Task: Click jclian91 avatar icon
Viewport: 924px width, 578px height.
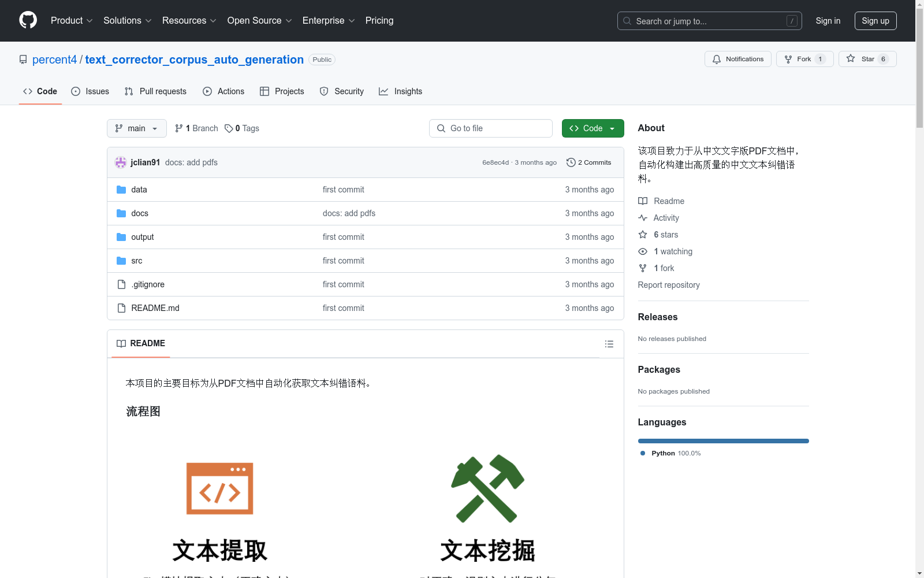Action: 121,162
